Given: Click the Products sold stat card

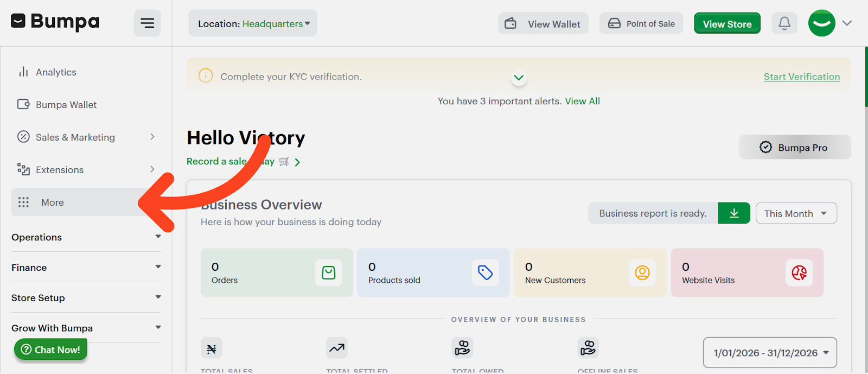Looking at the screenshot, I should click(x=433, y=272).
